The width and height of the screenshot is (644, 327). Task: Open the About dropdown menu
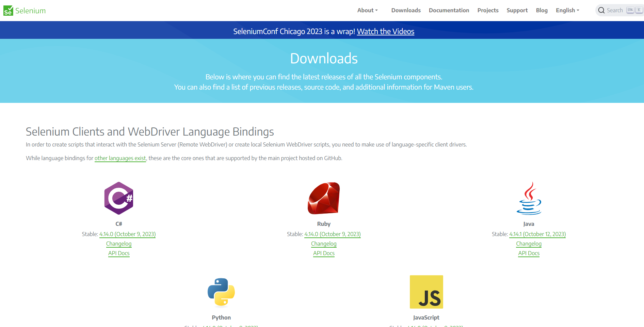pyautogui.click(x=367, y=10)
